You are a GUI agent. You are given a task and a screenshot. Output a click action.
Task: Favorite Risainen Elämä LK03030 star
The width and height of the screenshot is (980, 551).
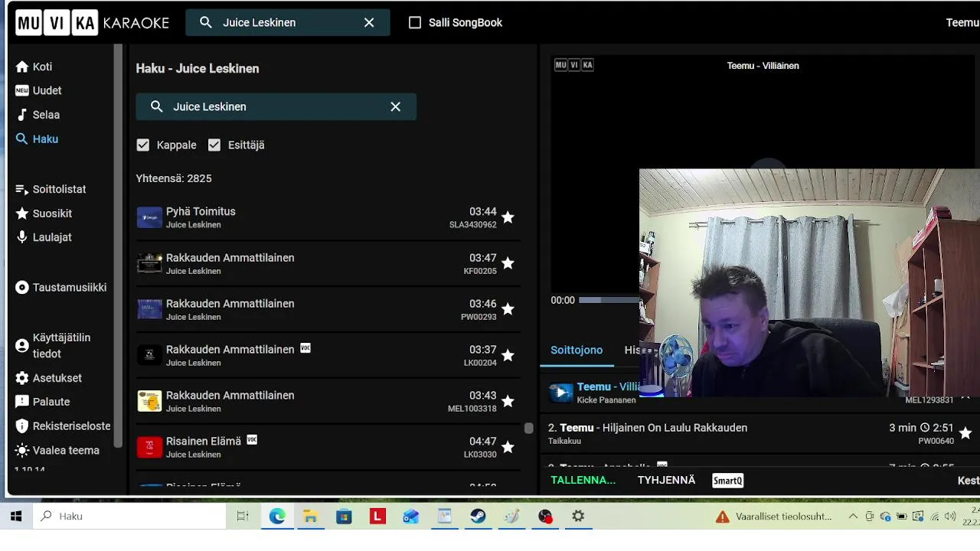508,447
